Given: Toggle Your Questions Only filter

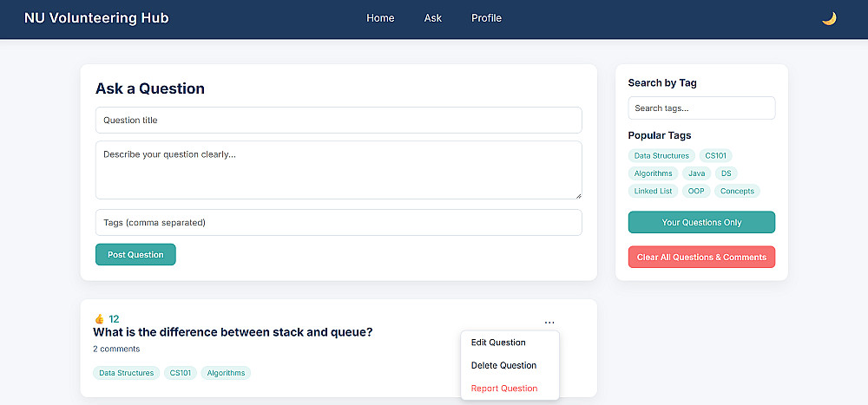Looking at the screenshot, I should tap(701, 223).
